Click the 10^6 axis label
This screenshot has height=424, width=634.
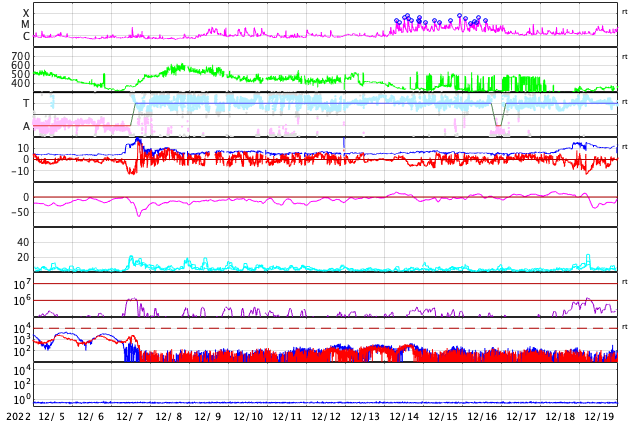[22, 301]
